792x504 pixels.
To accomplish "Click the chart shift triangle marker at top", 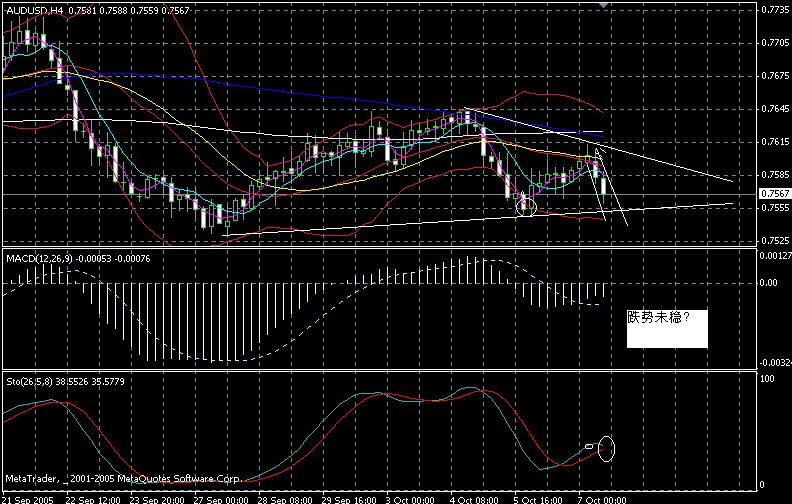I will (x=604, y=5).
